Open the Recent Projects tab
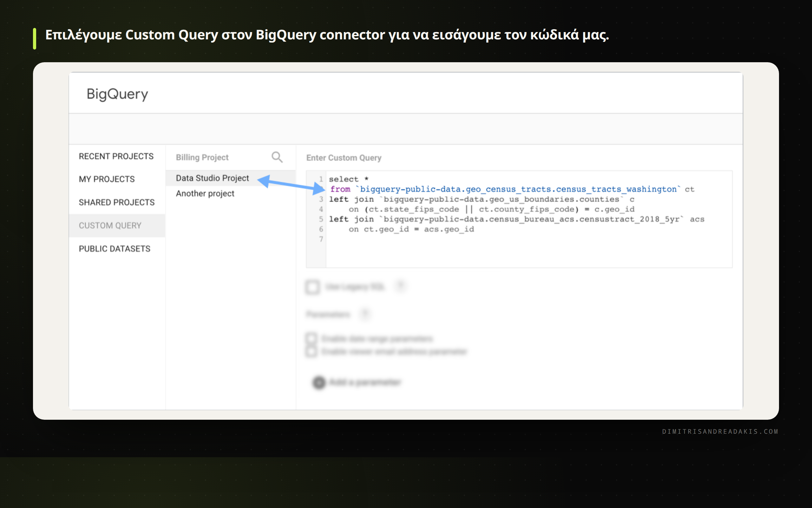The height and width of the screenshot is (508, 812). point(116,156)
